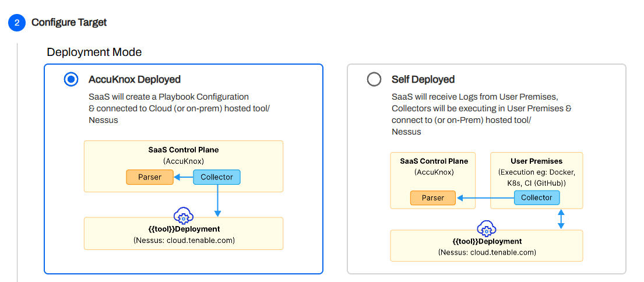Click the Self Deployed card title
Screen dimensions: 644x282
pos(423,79)
